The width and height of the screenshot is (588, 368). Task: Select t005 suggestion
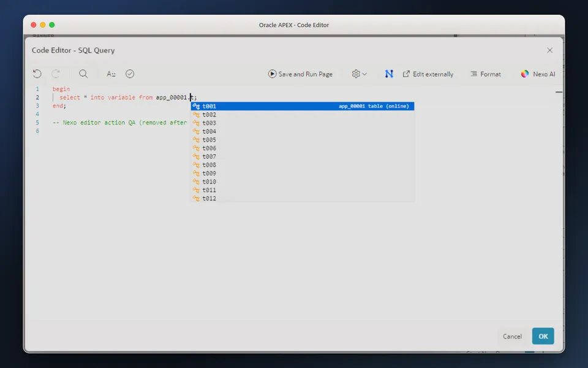(x=303, y=140)
